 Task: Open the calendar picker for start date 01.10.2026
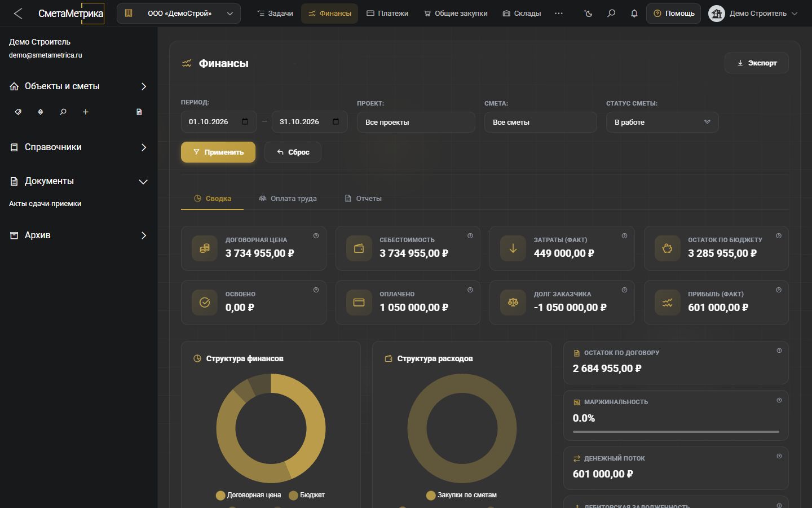pyautogui.click(x=245, y=122)
